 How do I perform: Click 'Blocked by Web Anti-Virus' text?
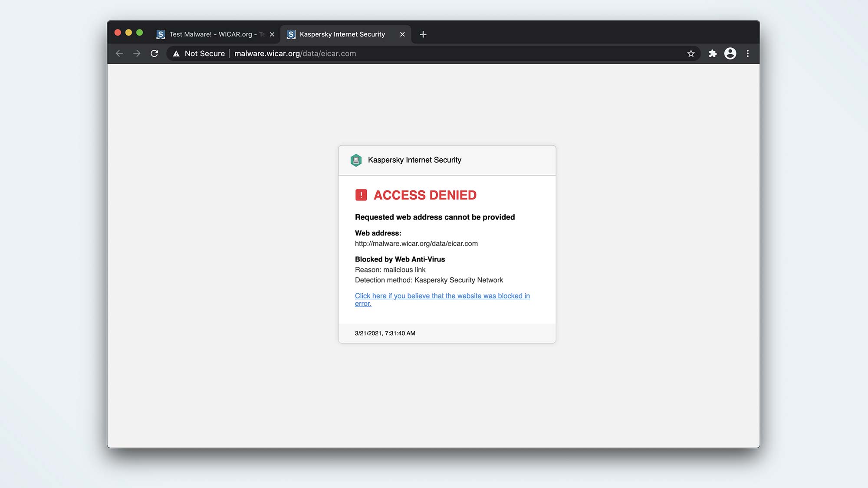tap(400, 259)
